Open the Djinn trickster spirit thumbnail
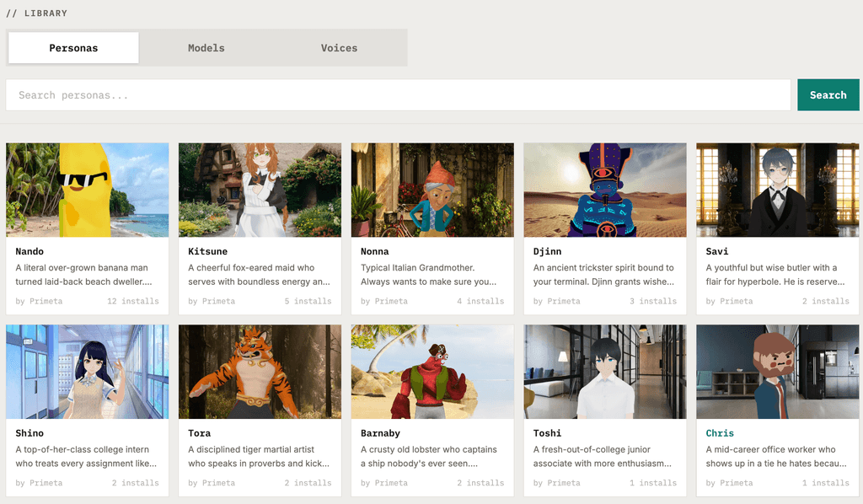This screenshot has width=863, height=504. tap(604, 190)
